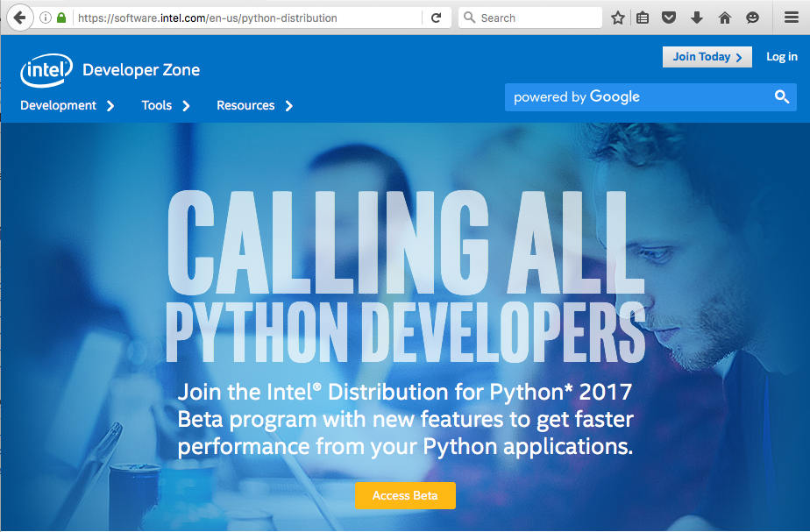Viewport: 810px width, 532px height.
Task: Open the Firefox hamburger menu
Action: [791, 18]
